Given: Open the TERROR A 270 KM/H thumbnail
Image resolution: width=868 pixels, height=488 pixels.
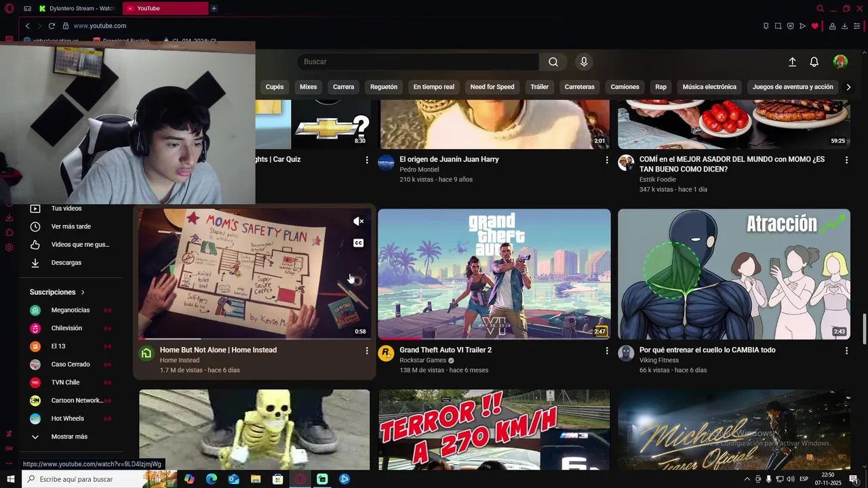Looking at the screenshot, I should pos(494,430).
